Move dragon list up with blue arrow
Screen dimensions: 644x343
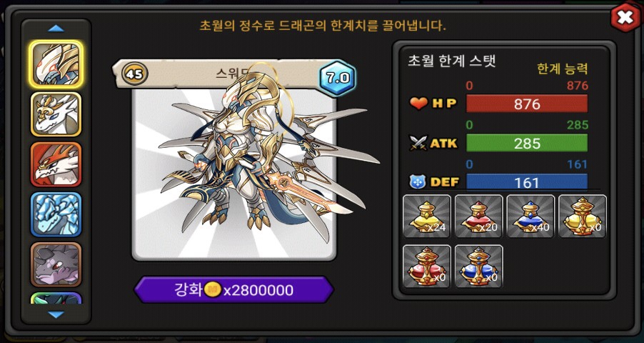tap(56, 29)
